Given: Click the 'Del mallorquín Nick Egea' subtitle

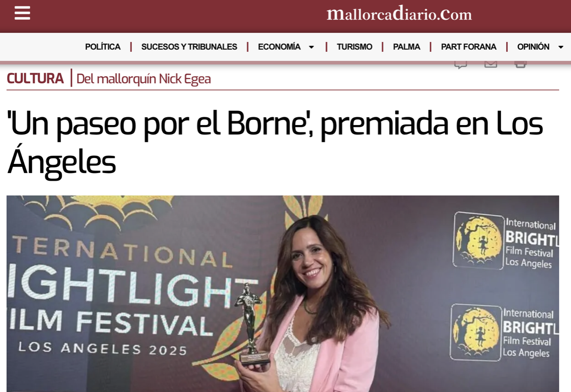Looking at the screenshot, I should [x=143, y=79].
